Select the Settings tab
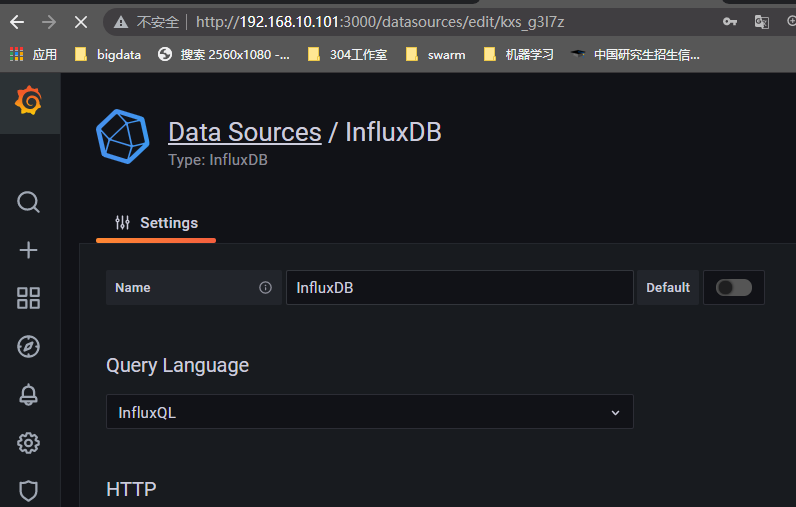 (156, 223)
